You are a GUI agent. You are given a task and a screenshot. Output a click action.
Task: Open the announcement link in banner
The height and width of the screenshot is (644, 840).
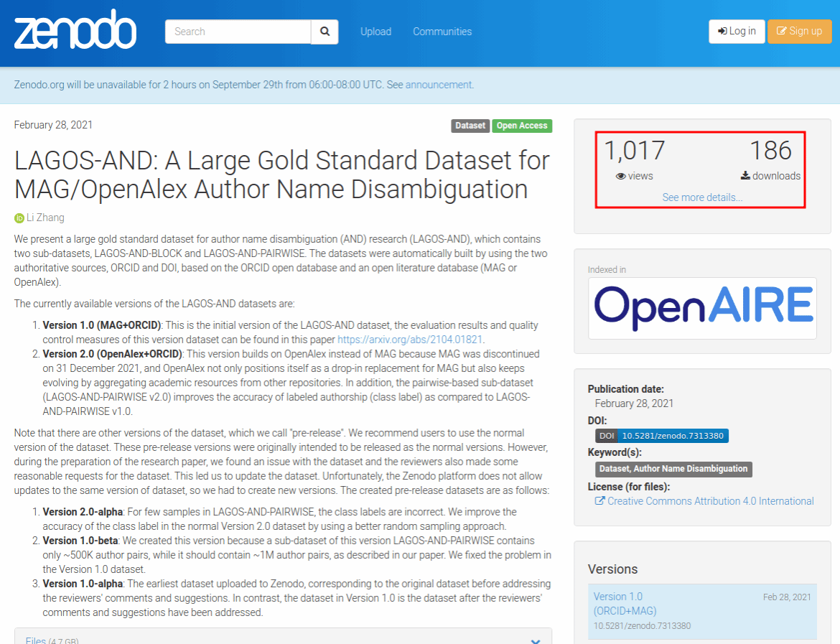438,85
